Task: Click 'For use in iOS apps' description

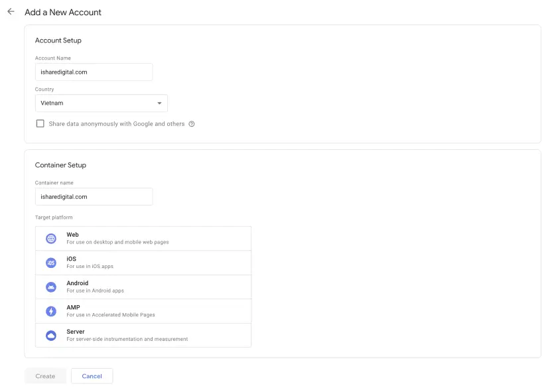Action: tap(90, 266)
